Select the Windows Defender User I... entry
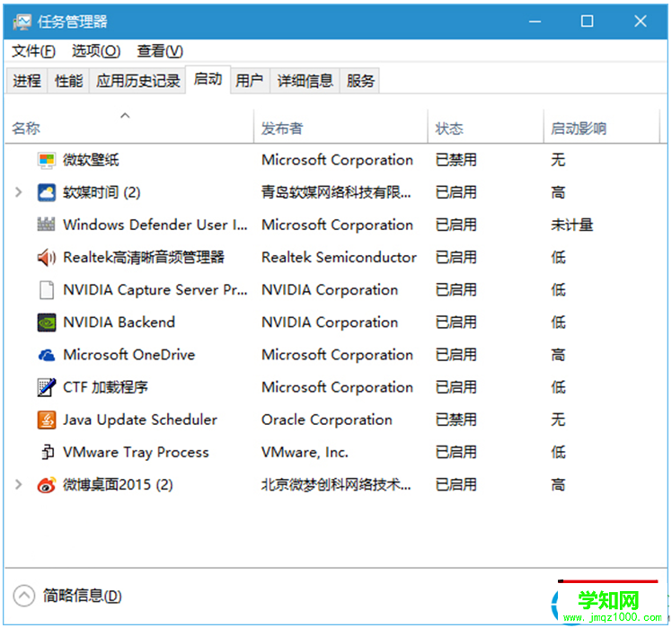672x628 pixels. [155, 225]
